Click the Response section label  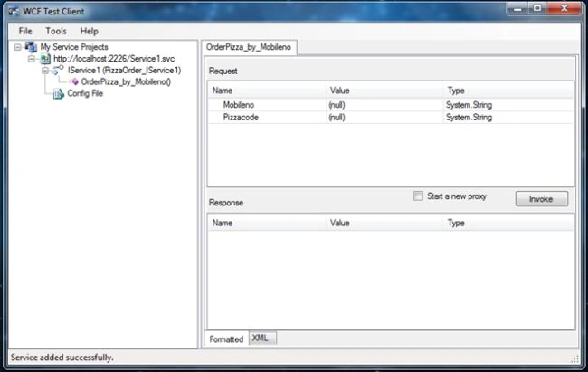click(x=226, y=203)
